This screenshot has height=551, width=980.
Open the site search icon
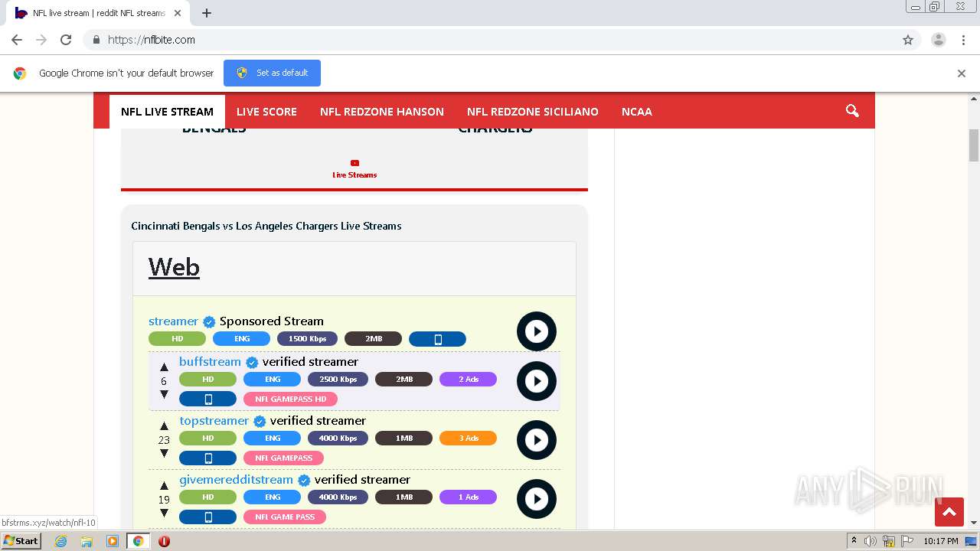click(852, 111)
